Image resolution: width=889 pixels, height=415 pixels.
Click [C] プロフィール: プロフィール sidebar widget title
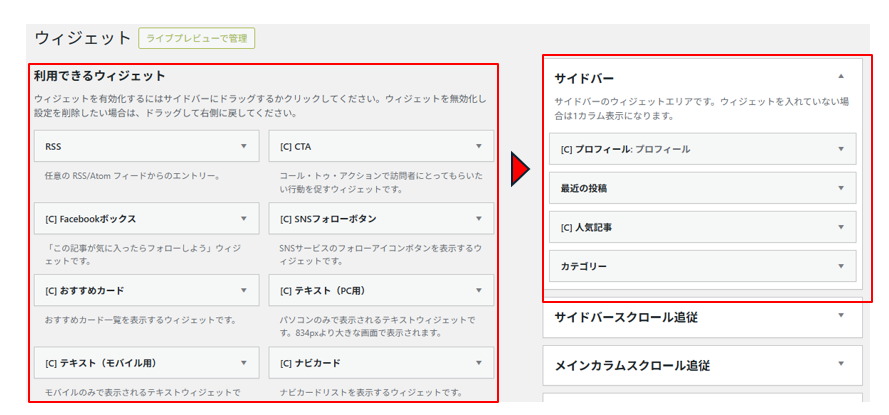625,149
